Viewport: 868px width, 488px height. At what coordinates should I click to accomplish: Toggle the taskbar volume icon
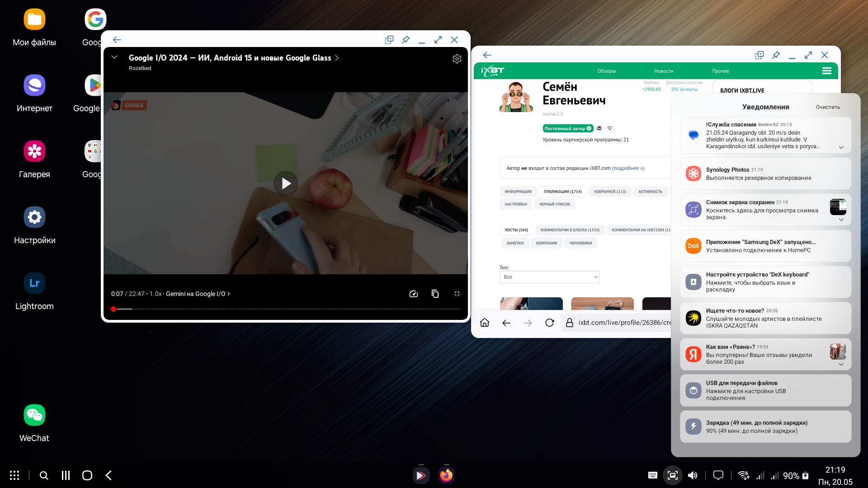692,475
